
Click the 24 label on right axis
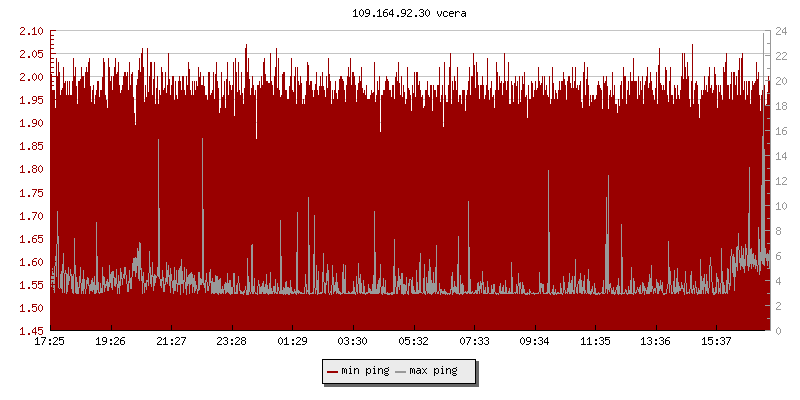[x=781, y=31]
